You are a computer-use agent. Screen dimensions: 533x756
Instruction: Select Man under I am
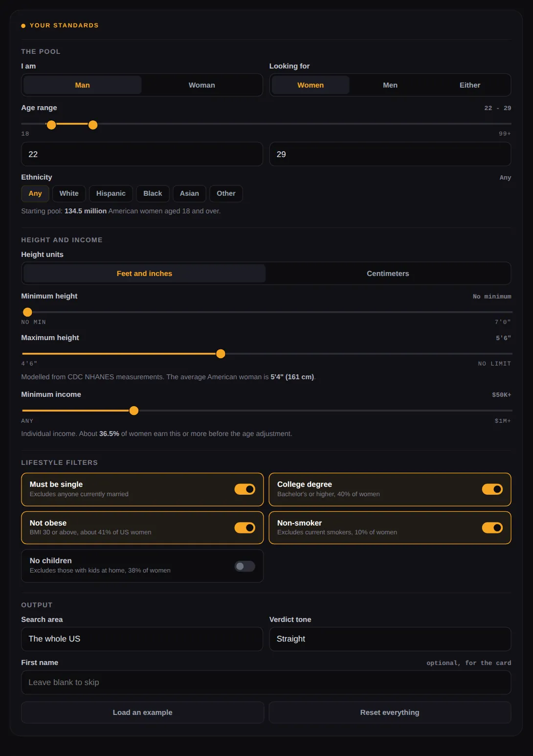(x=82, y=85)
